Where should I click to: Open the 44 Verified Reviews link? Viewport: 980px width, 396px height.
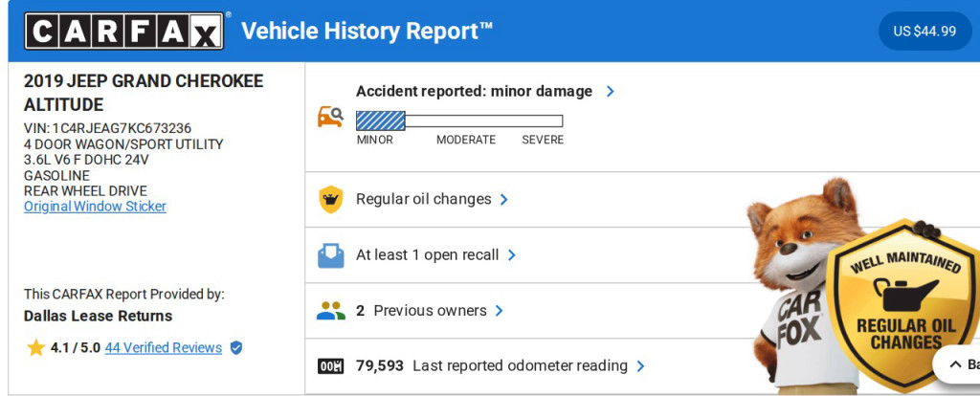point(163,348)
